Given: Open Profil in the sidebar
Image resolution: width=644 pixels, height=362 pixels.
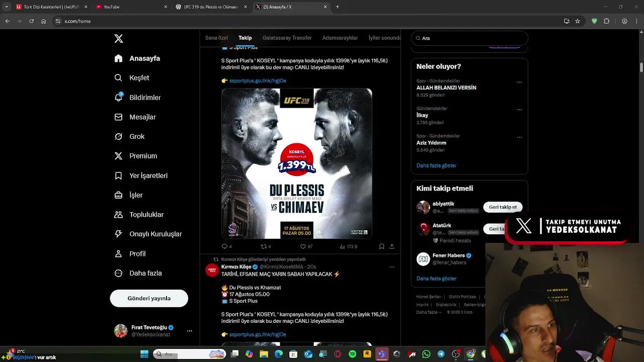Looking at the screenshot, I should [130, 254].
